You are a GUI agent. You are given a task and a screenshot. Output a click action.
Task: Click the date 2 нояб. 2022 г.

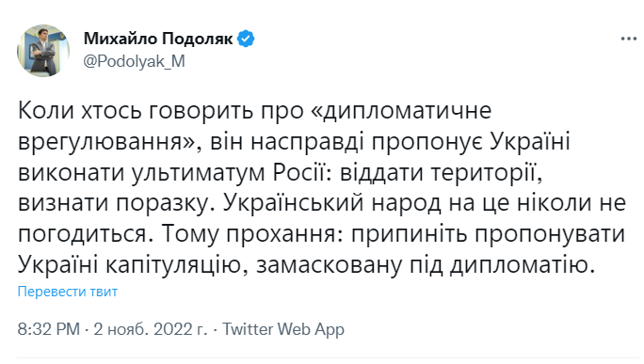[x=151, y=329]
